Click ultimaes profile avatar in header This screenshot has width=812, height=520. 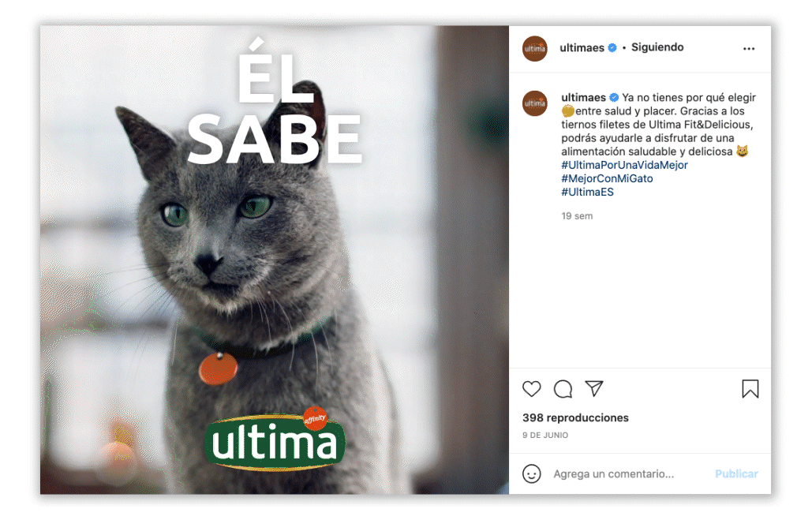535,49
